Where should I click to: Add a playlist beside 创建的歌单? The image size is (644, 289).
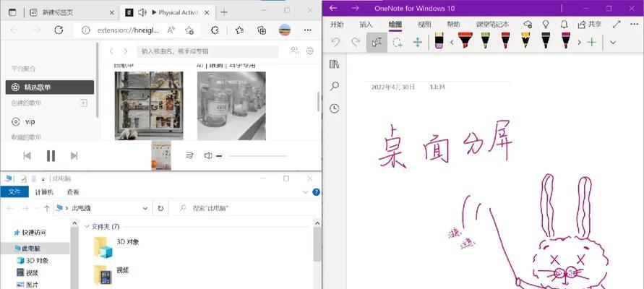[x=83, y=103]
